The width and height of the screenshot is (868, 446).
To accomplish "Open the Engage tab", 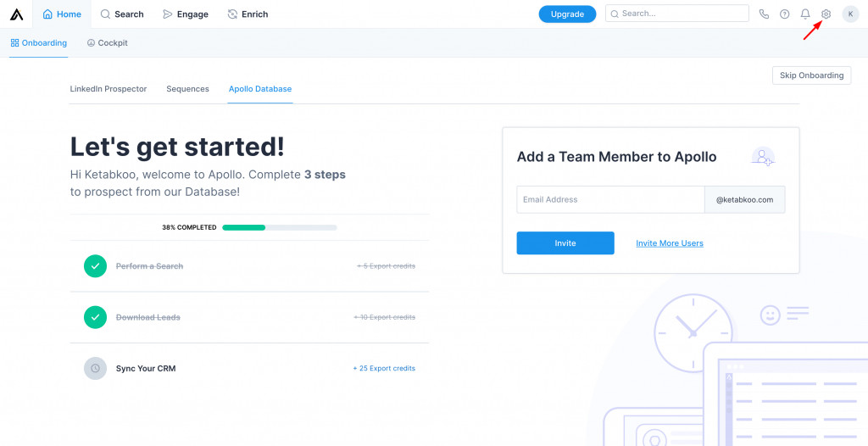I will (x=186, y=14).
